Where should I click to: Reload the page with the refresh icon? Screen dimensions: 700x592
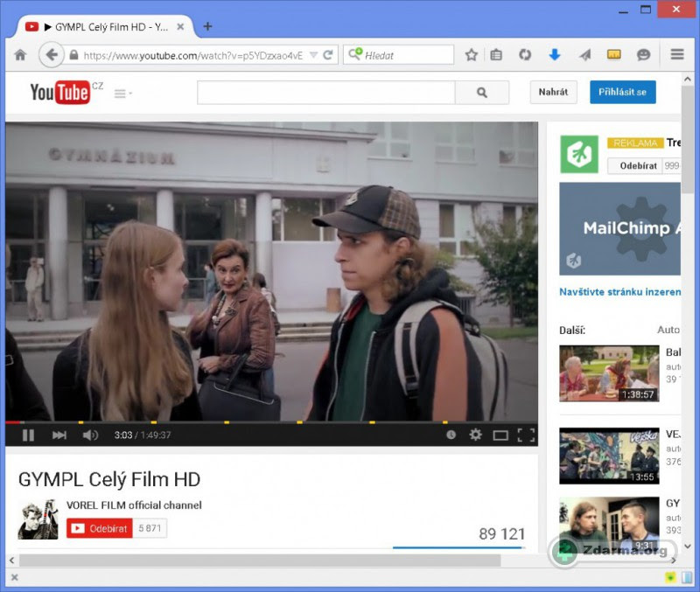pos(327,55)
